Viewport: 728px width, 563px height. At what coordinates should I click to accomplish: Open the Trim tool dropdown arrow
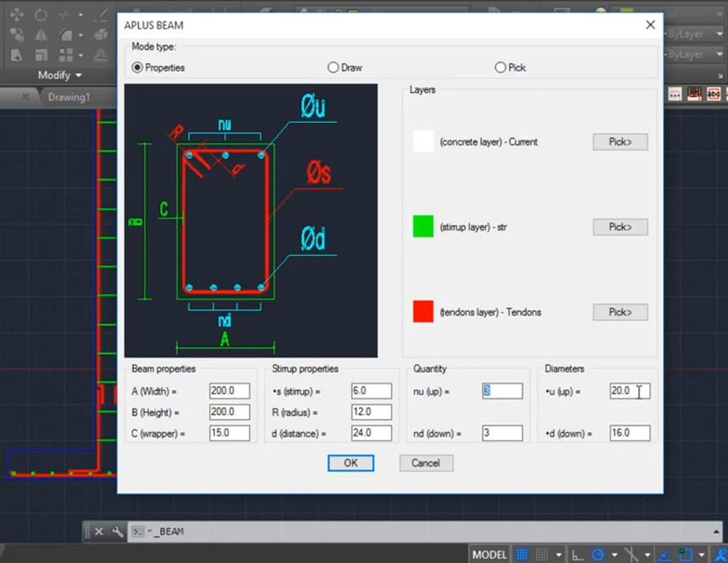coord(80,15)
